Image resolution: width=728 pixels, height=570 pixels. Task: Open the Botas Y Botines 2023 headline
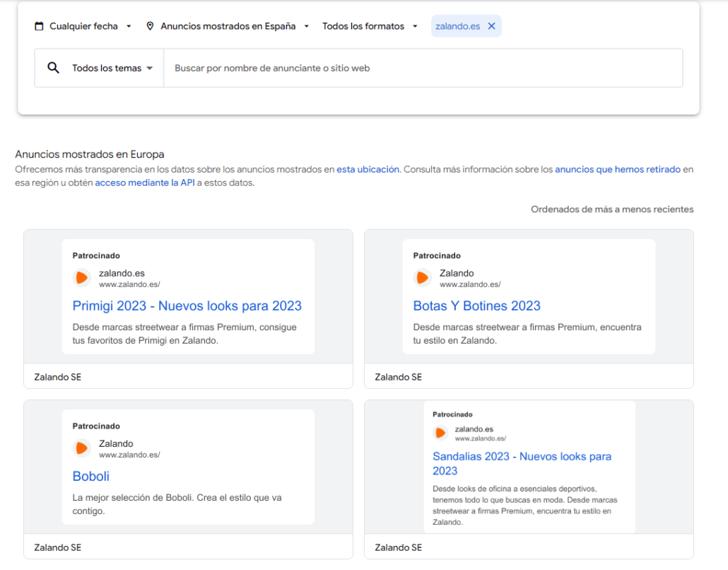476,306
